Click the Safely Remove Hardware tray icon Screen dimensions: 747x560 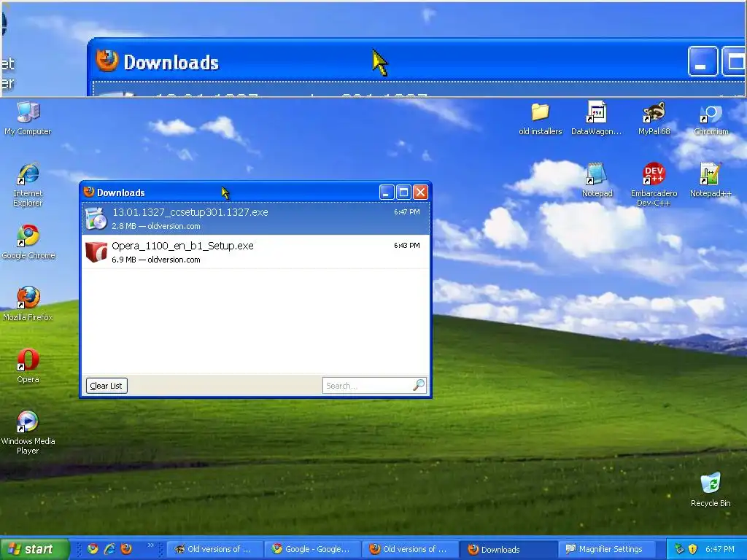coord(679,549)
